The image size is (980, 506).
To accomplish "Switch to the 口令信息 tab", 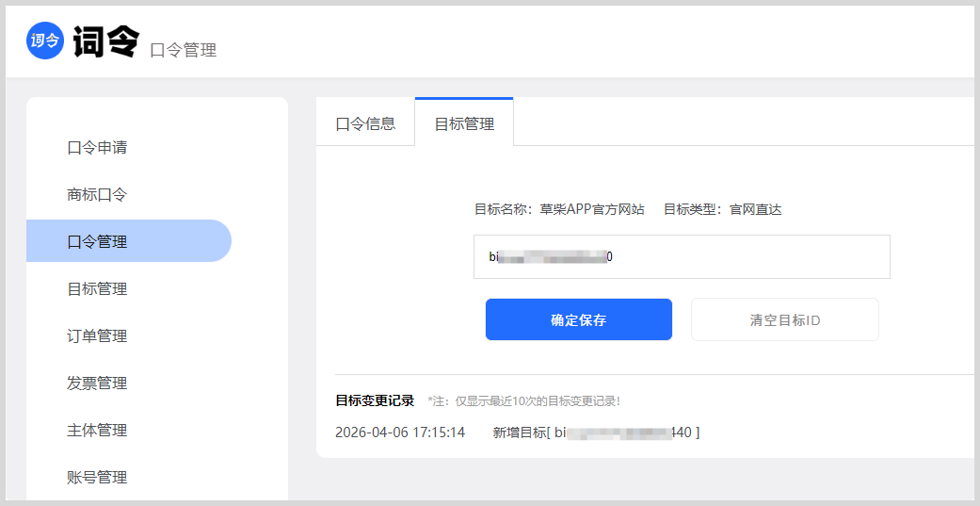I will [365, 123].
